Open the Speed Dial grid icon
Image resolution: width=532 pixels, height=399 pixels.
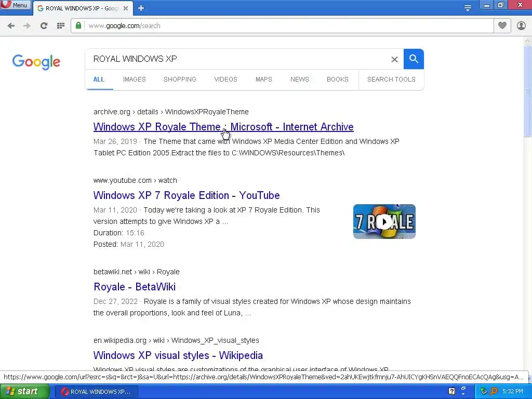click(x=61, y=26)
